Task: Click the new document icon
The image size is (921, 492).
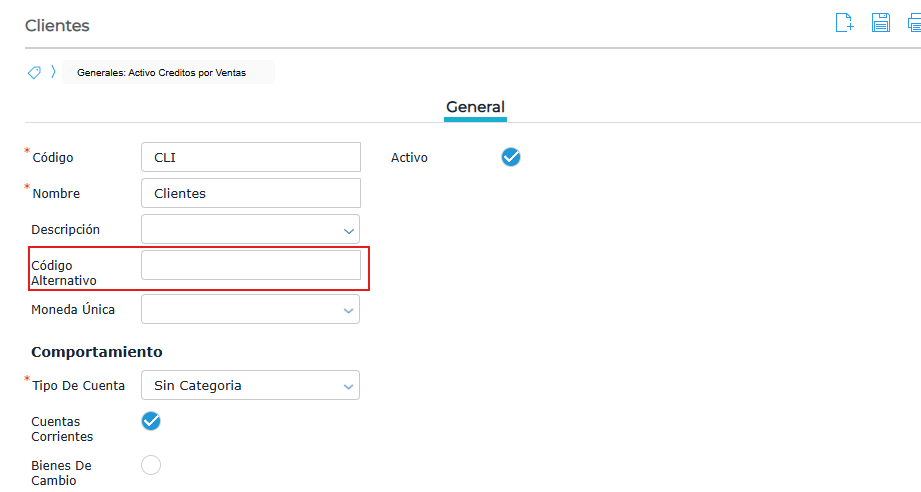Action: tap(845, 23)
